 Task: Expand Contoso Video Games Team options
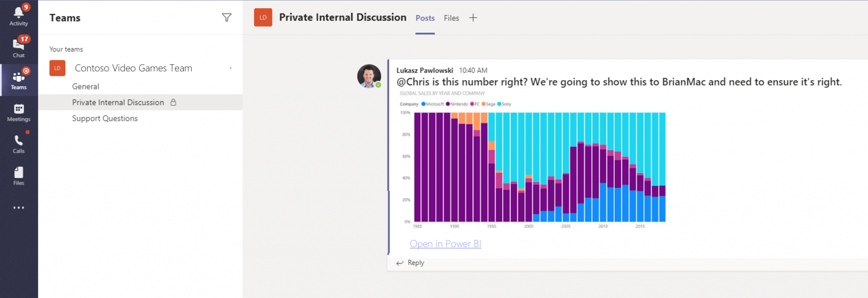231,68
